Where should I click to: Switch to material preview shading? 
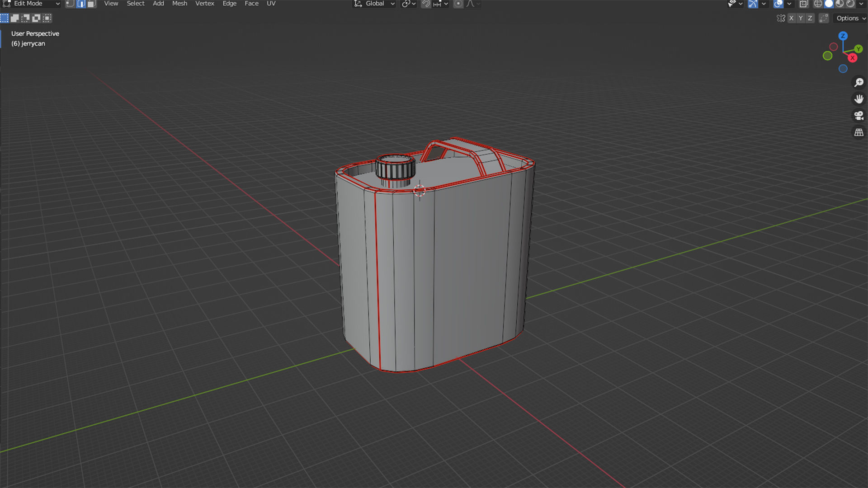(840, 4)
